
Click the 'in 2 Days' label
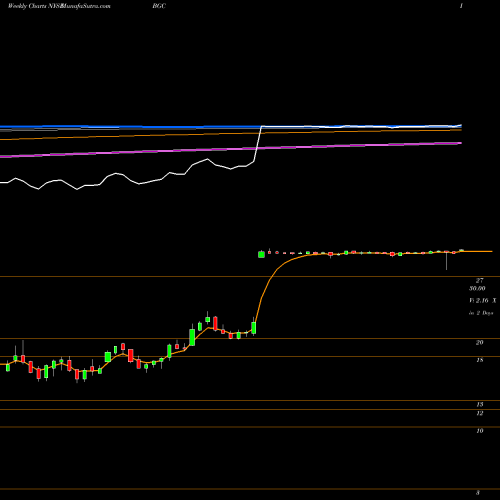pyautogui.click(x=481, y=313)
